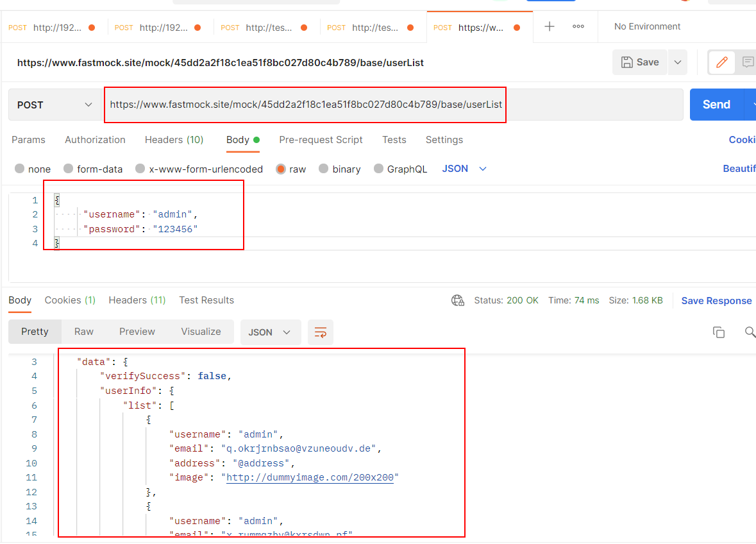Image resolution: width=756 pixels, height=544 pixels.
Task: Click the globe network icon near Status
Action: point(457,300)
